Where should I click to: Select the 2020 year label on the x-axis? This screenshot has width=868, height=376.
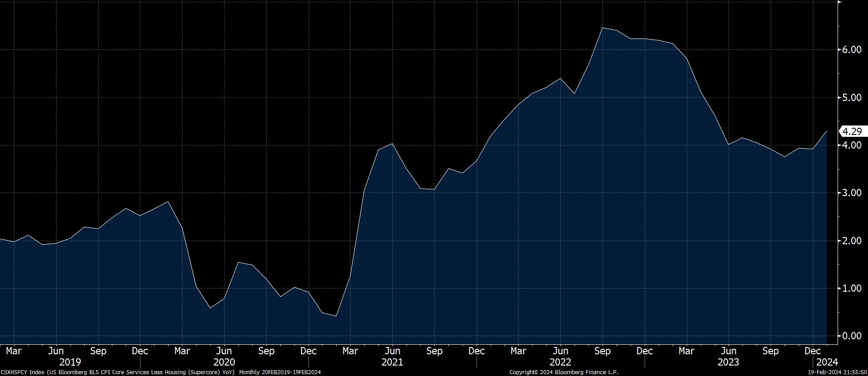[224, 362]
